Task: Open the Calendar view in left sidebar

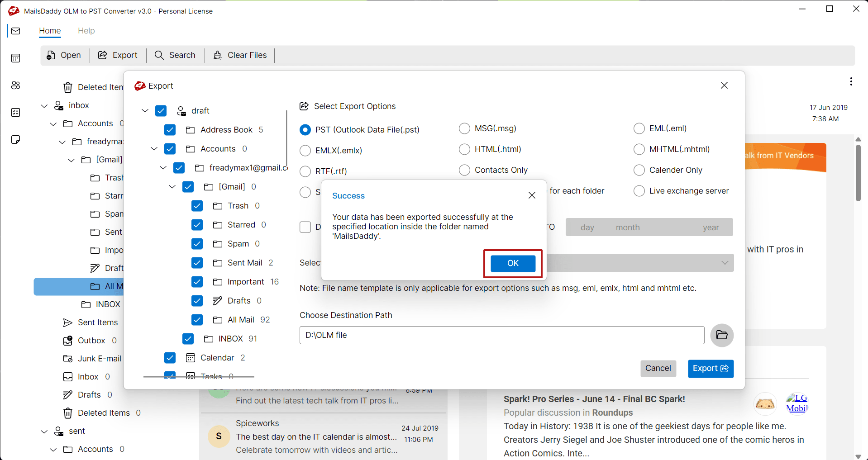Action: 16,58
